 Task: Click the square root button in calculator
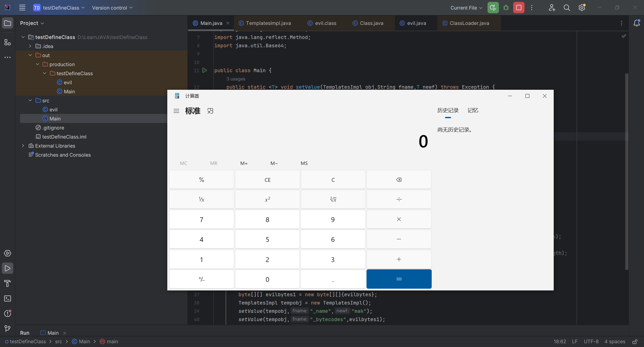333,199
